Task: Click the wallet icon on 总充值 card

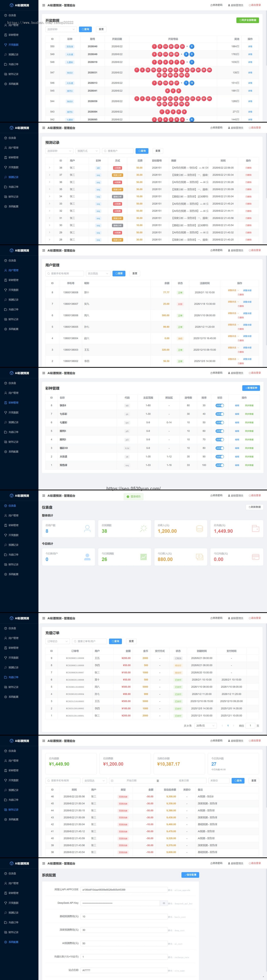Action: 256,528
